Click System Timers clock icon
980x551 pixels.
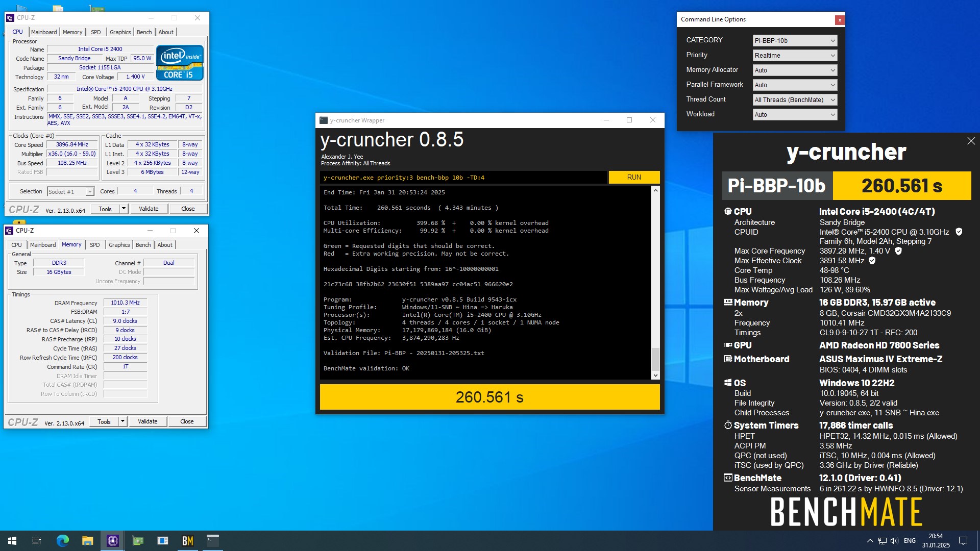point(728,425)
